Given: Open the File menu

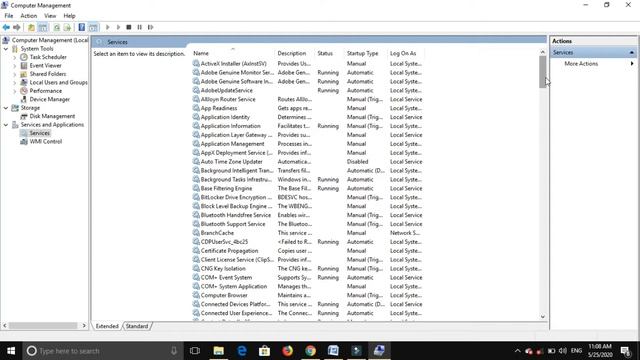Looking at the screenshot, I should 9,16.
